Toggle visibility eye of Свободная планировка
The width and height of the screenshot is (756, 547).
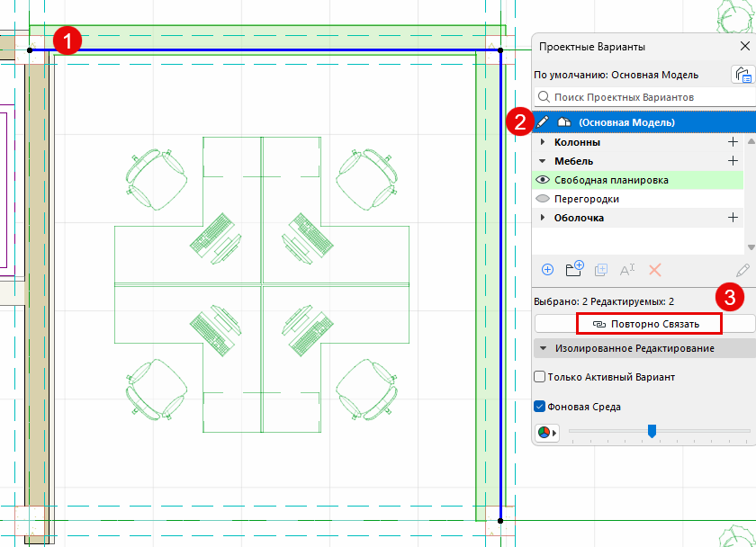pyautogui.click(x=543, y=180)
